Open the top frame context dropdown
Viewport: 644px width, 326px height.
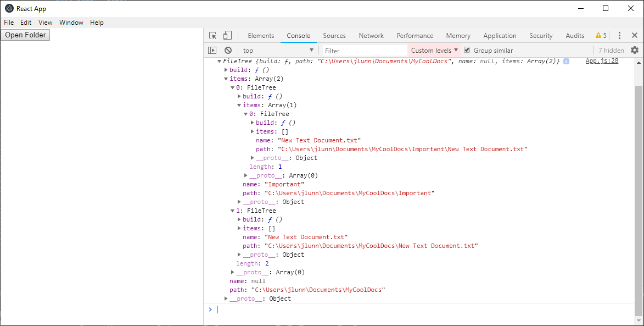click(277, 50)
